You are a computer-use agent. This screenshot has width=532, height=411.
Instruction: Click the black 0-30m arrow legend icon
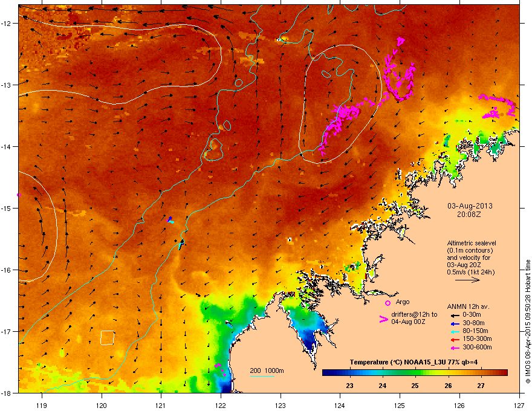455,315
